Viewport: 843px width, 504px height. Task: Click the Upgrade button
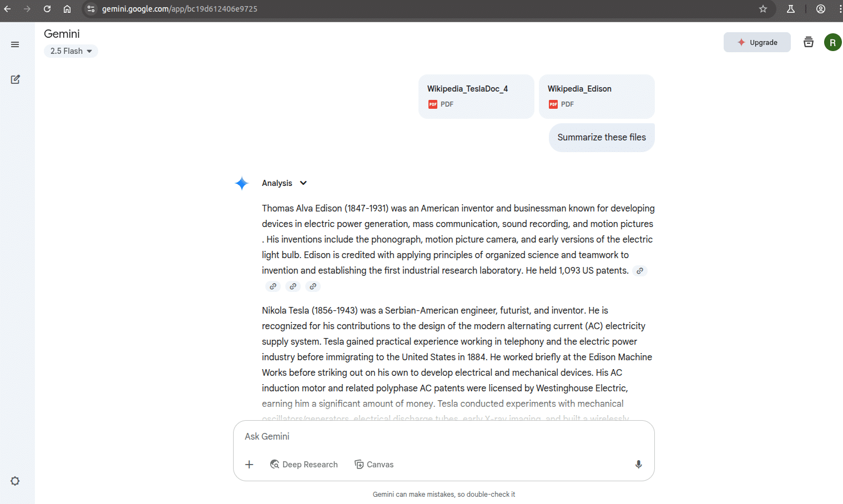(x=757, y=42)
